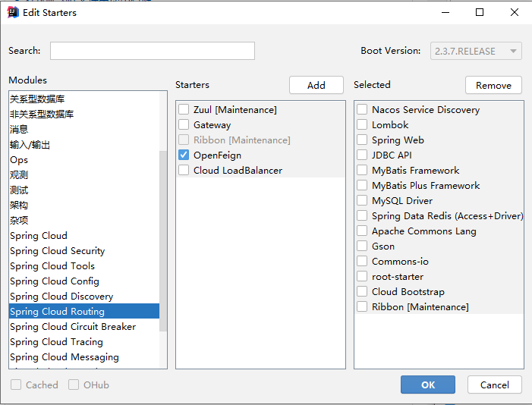
Task: Check the Cloud LoadBalancer starter checkbox
Action: (184, 171)
